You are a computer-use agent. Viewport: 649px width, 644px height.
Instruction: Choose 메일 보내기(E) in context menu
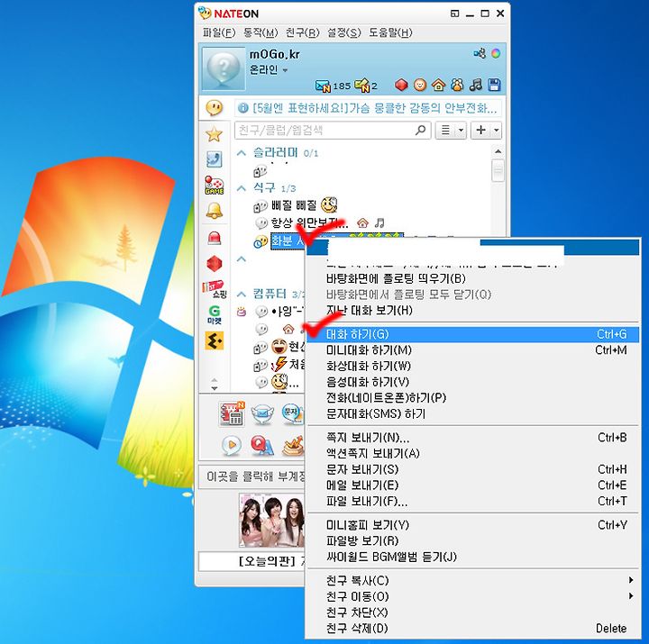coord(472,485)
